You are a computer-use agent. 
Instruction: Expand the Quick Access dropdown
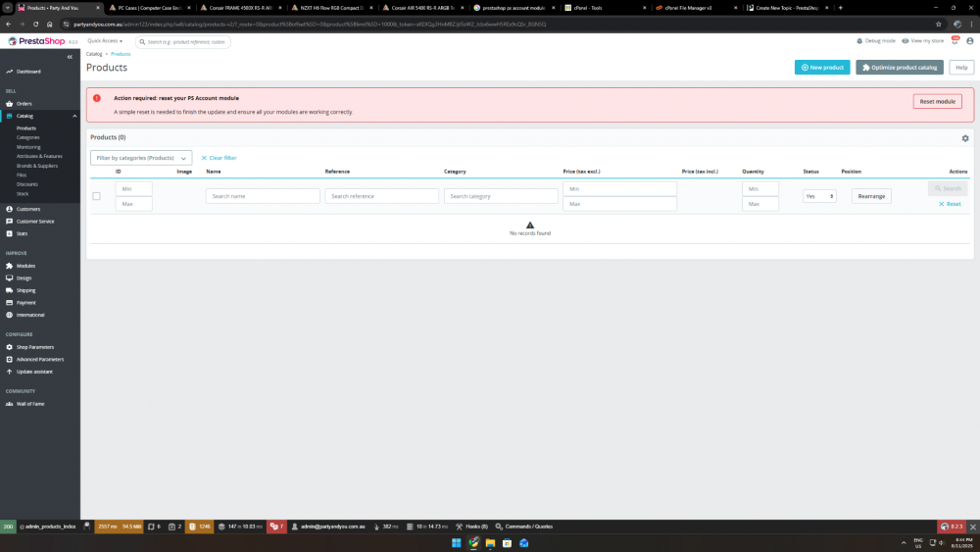pyautogui.click(x=105, y=41)
